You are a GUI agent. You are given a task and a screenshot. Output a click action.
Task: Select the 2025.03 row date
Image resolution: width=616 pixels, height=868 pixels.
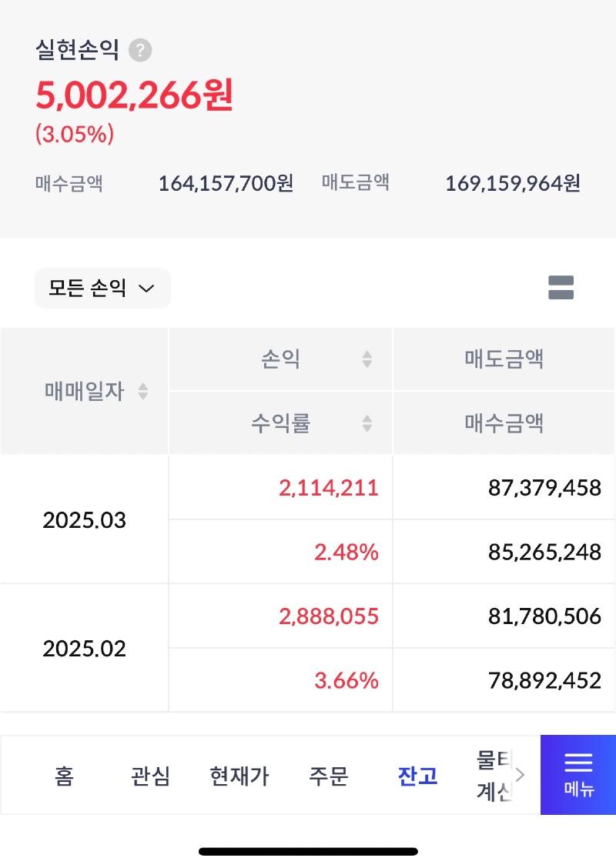point(84,520)
